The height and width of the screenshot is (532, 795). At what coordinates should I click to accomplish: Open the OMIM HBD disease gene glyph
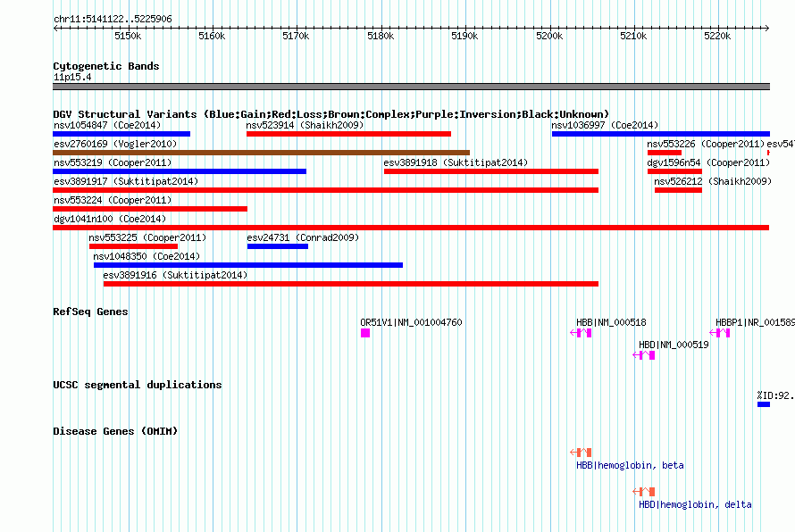pos(643,492)
